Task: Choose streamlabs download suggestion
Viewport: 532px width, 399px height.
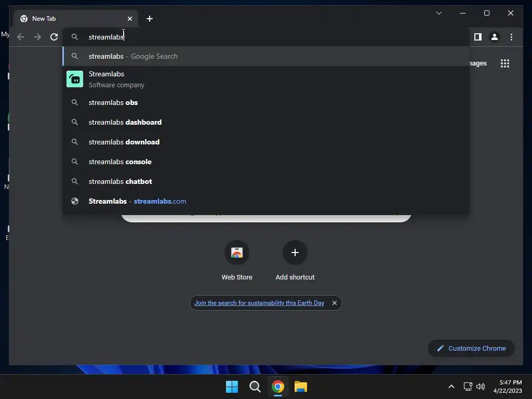Action: 266,142
